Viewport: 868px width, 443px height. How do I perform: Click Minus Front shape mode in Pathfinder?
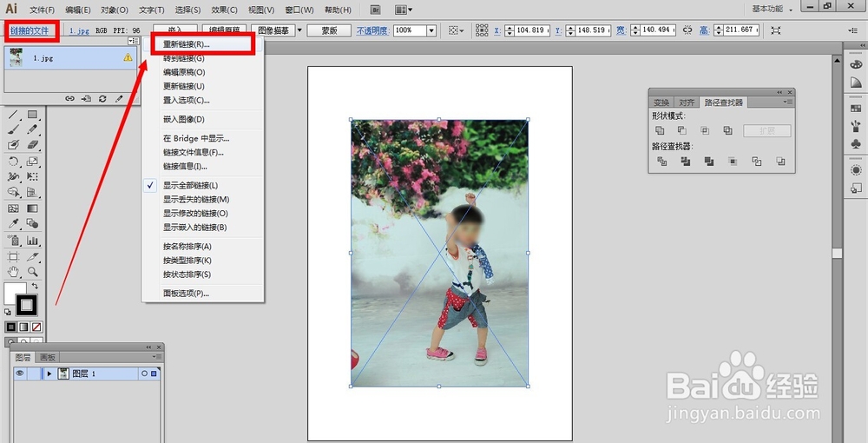682,130
